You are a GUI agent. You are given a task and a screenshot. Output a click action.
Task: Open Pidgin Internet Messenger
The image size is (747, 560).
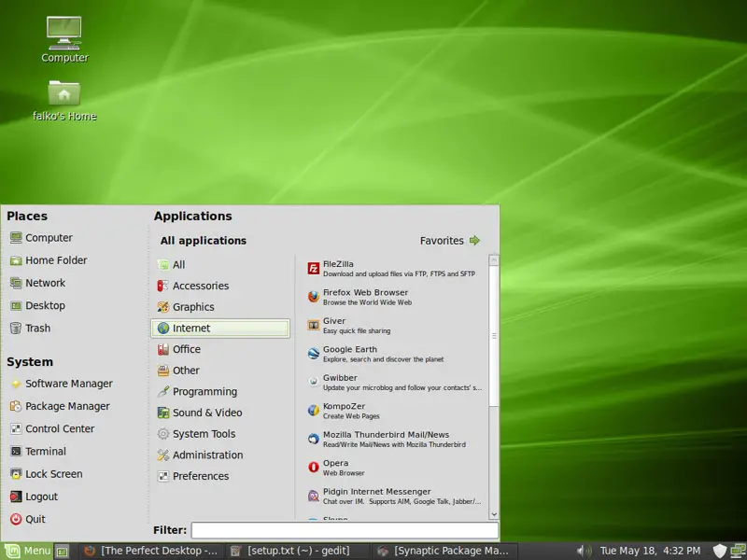click(x=394, y=497)
